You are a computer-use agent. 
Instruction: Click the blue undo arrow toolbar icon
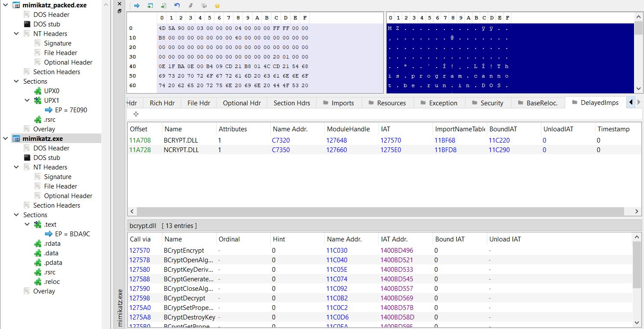click(x=177, y=6)
